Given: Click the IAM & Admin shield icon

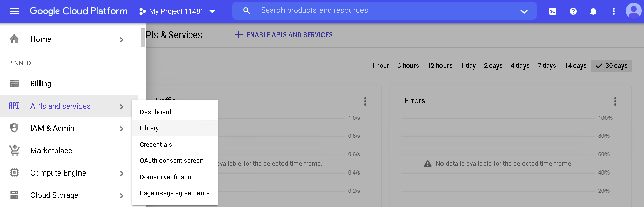Looking at the screenshot, I should pos(14,128).
